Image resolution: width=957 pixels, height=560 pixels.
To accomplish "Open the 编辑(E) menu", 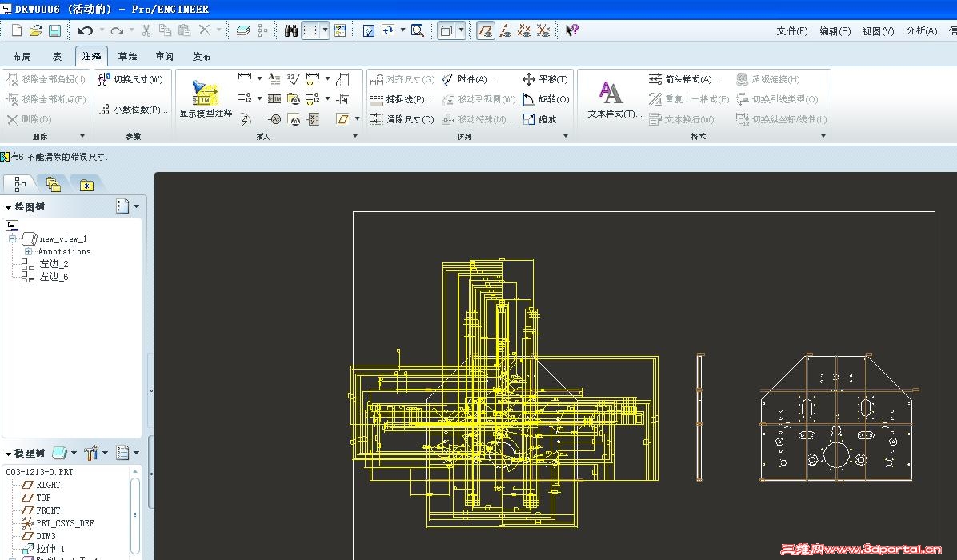I will 835,30.
